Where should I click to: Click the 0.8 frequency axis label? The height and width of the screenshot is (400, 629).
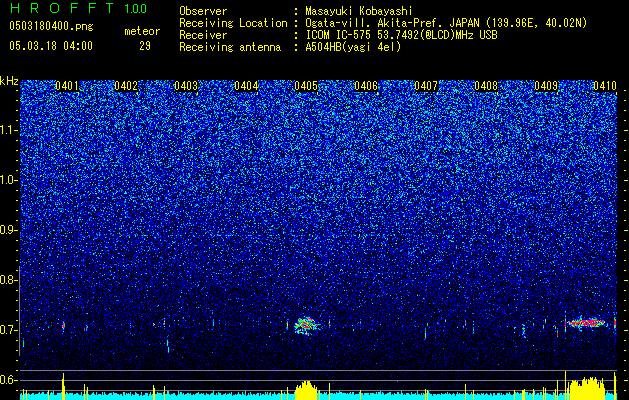click(8, 280)
